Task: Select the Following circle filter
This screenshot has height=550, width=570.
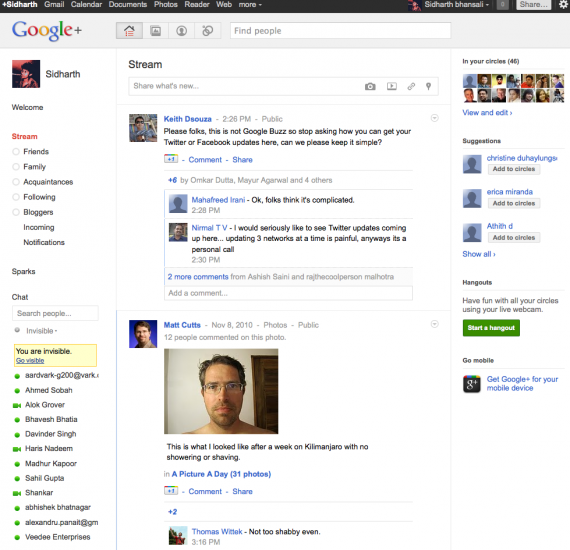Action: 16,197
